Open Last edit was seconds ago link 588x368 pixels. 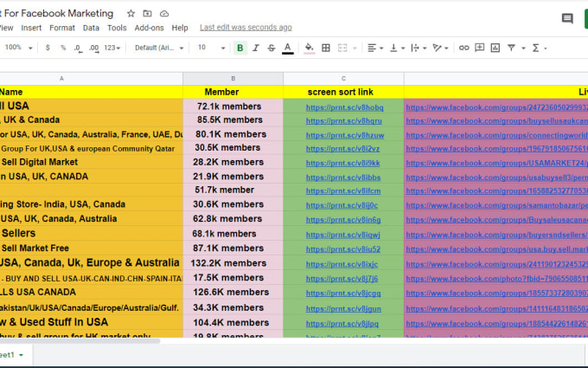tap(246, 28)
